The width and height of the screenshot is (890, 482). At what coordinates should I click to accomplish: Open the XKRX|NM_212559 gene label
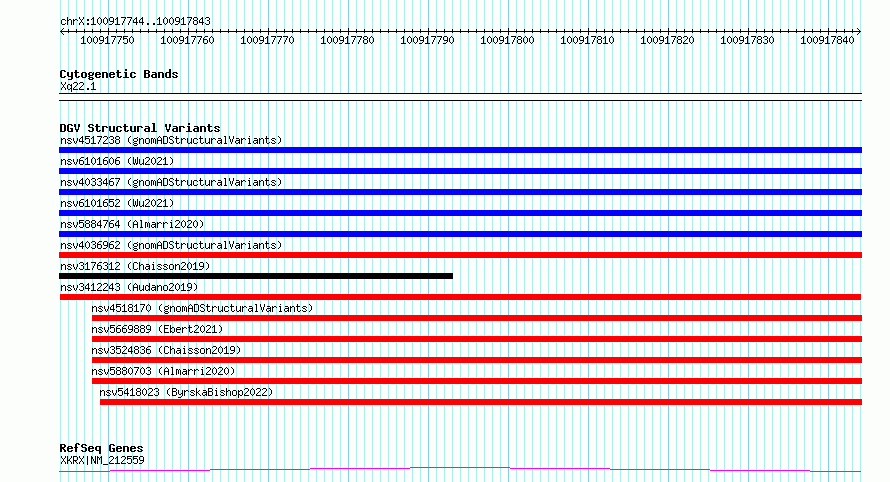[x=102, y=460]
